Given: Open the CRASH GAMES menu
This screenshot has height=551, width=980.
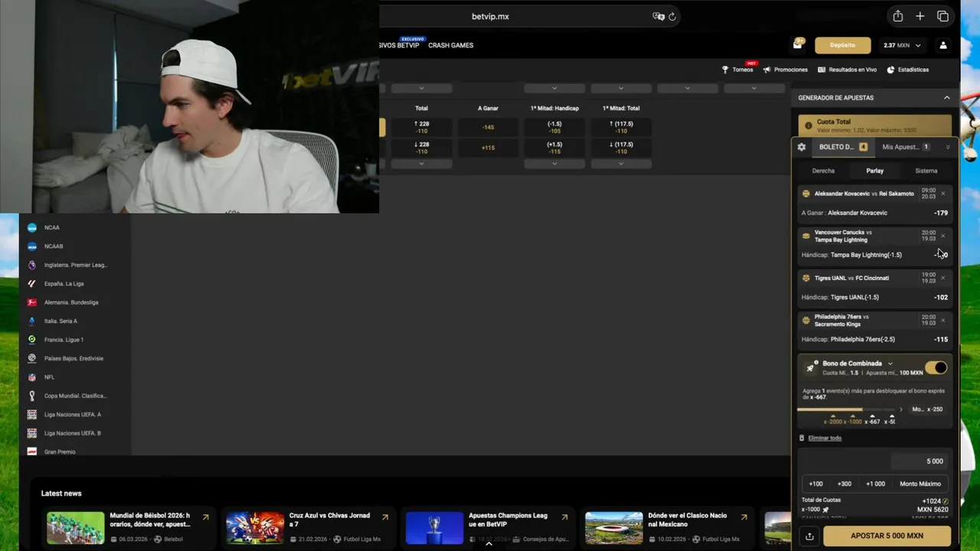Looking at the screenshot, I should (x=451, y=45).
